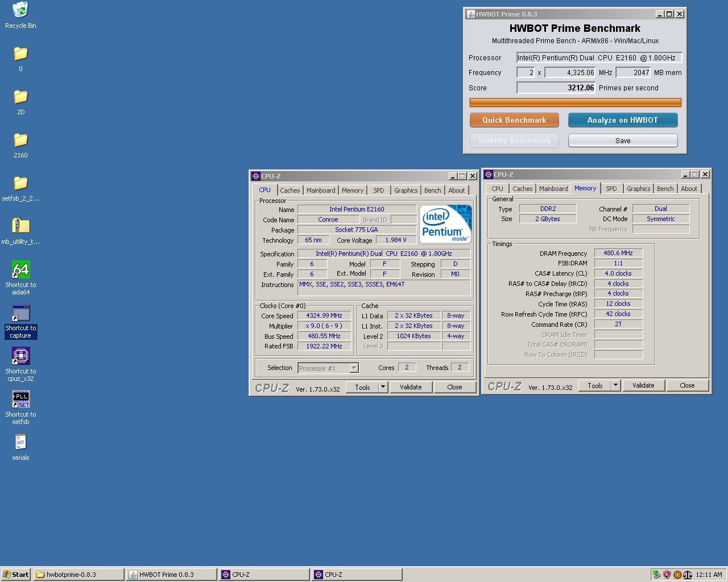Open Memory tab in left CPU-Z window
728x582 pixels.
[x=353, y=190]
